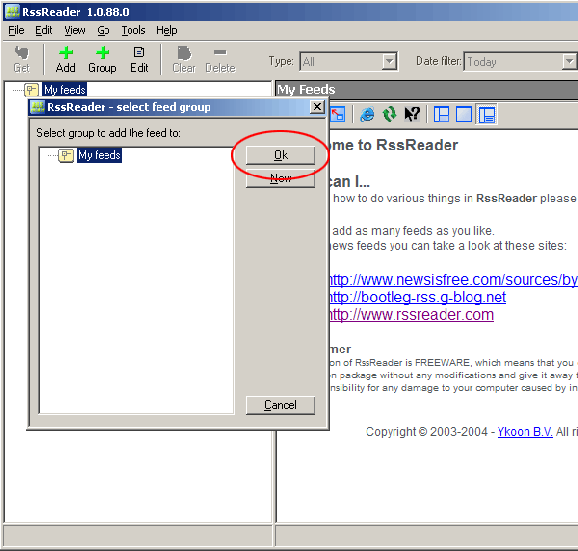Click the Date filter field showing Today
This screenshot has height=551, width=578.
[x=520, y=62]
